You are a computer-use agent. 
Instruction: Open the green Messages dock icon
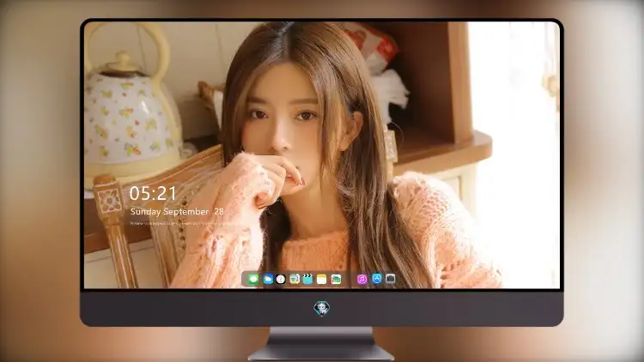253,280
